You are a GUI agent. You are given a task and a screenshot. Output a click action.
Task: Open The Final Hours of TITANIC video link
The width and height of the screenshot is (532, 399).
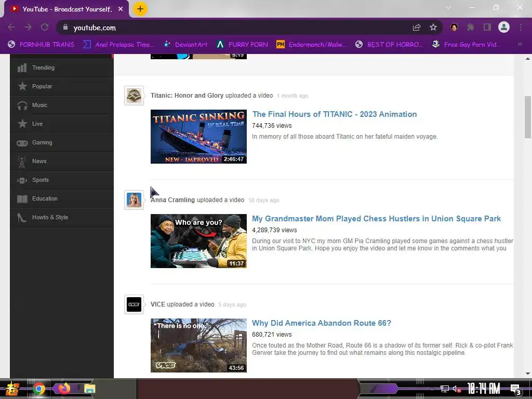(334, 114)
